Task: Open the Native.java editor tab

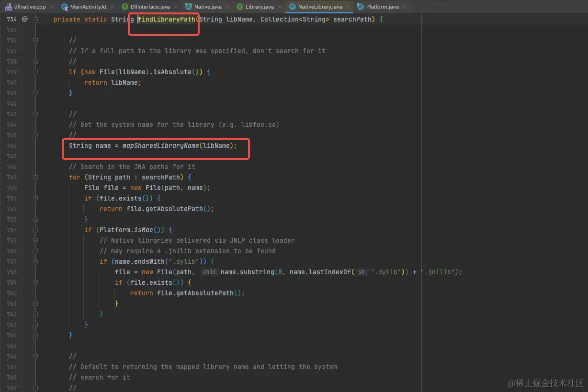Action: 208,7
